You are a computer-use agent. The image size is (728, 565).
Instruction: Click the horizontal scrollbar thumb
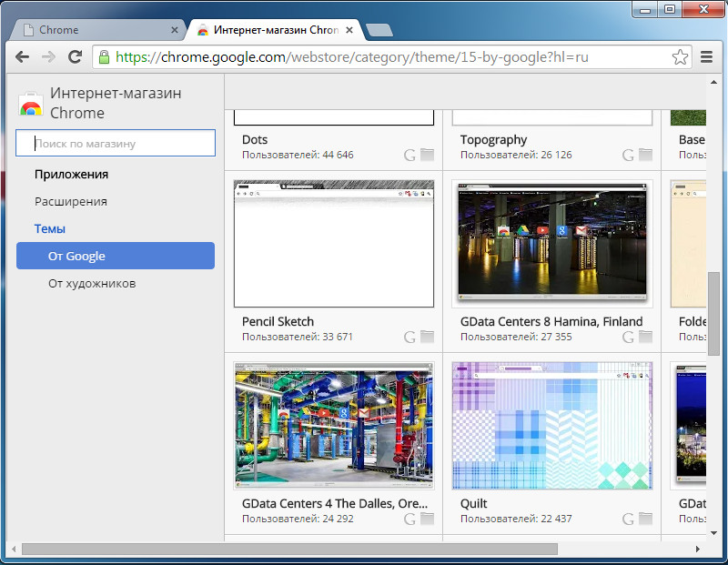(x=289, y=550)
